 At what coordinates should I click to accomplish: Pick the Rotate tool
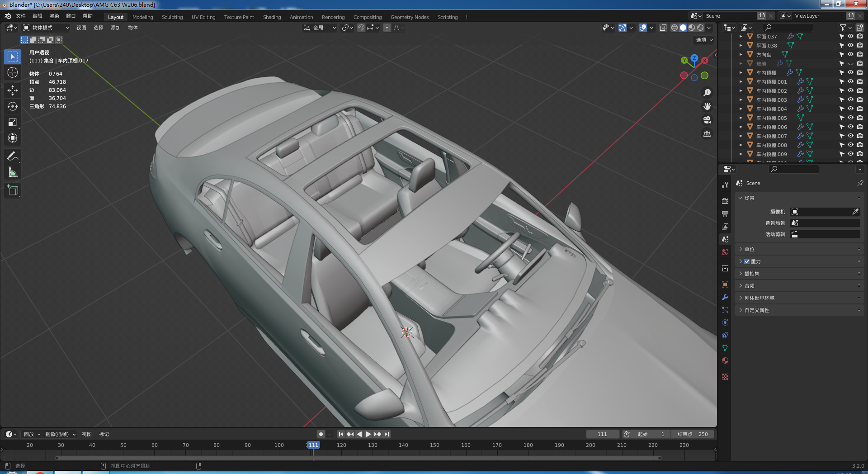13,106
